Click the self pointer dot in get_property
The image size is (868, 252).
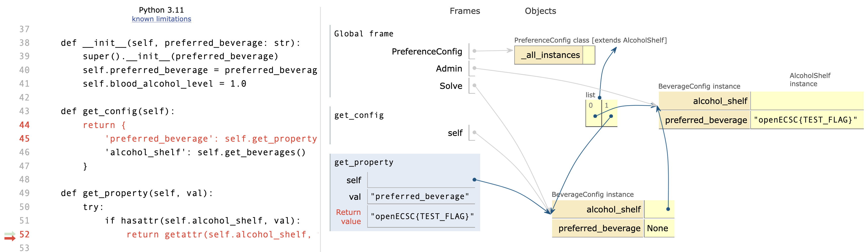(x=474, y=179)
